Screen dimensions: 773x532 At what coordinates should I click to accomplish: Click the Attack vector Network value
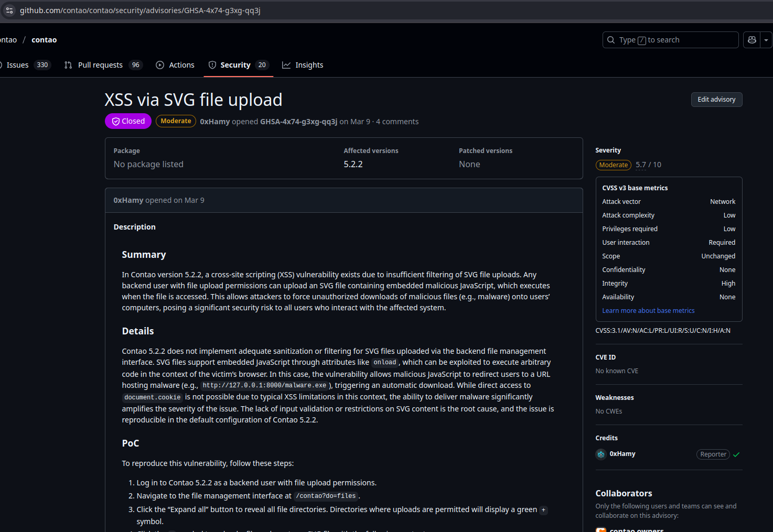[723, 202]
